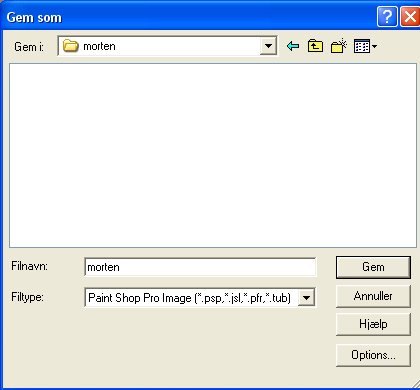
Task: Open Hjælp button
Action: click(x=373, y=324)
